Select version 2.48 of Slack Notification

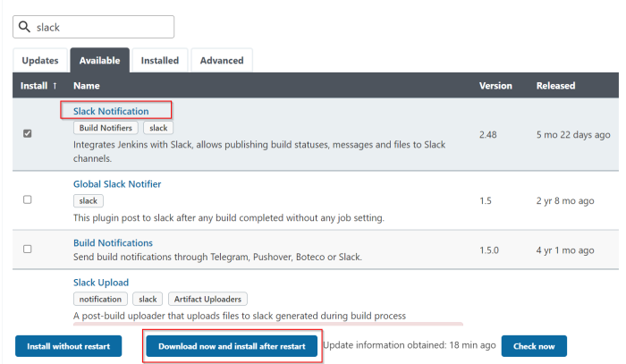pos(488,135)
